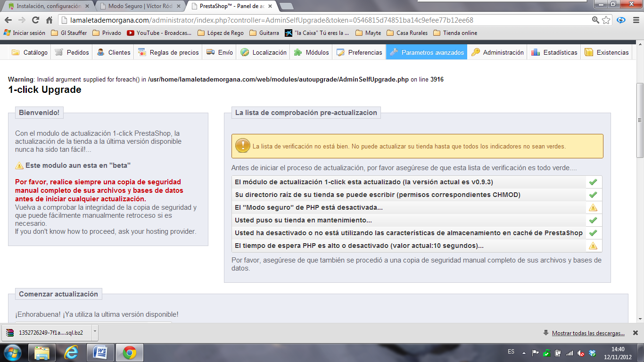Viewport: 644px width, 362px height.
Task: Close the downloads bar
Action: point(635,333)
